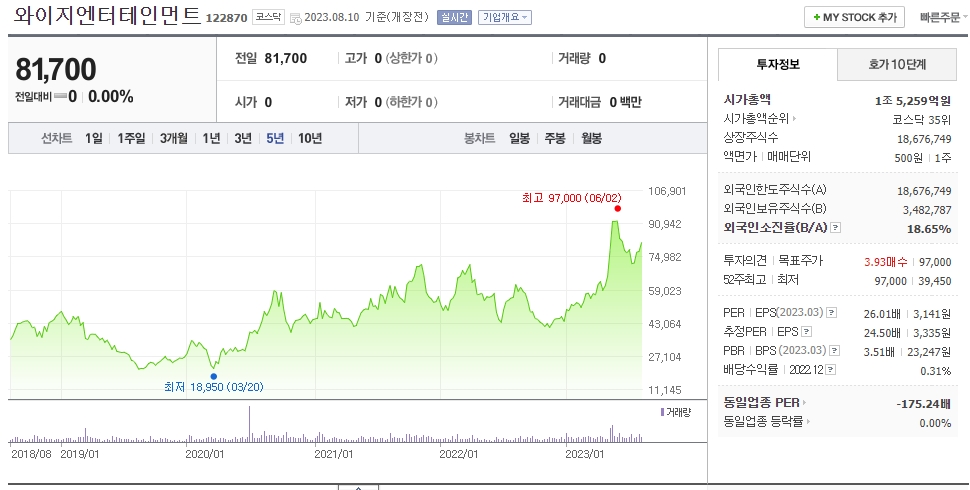Click the 2021/01 chart axis label
The height and width of the screenshot is (490, 970).
click(x=333, y=454)
